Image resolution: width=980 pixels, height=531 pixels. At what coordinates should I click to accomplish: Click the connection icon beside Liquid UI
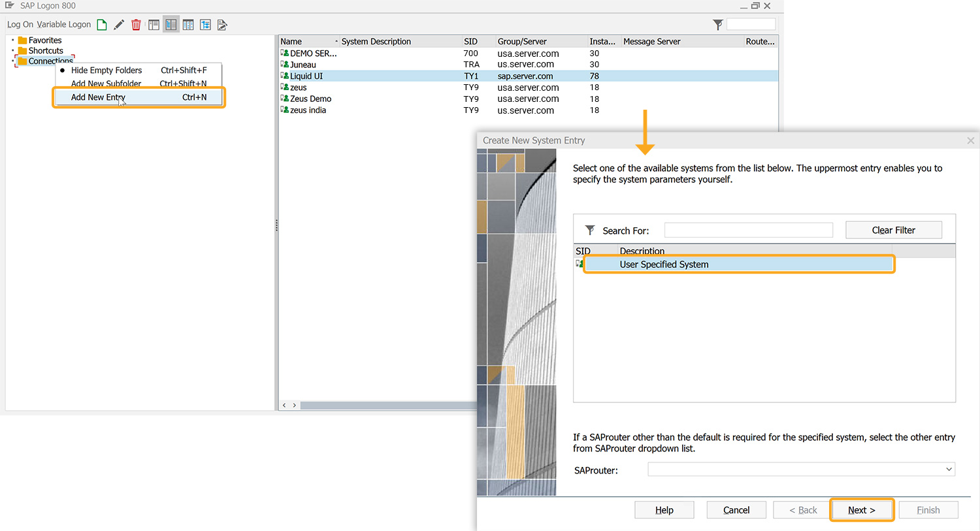285,76
